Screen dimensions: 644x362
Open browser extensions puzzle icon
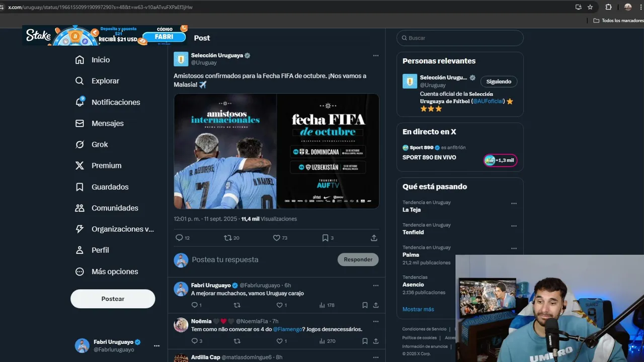(x=608, y=7)
